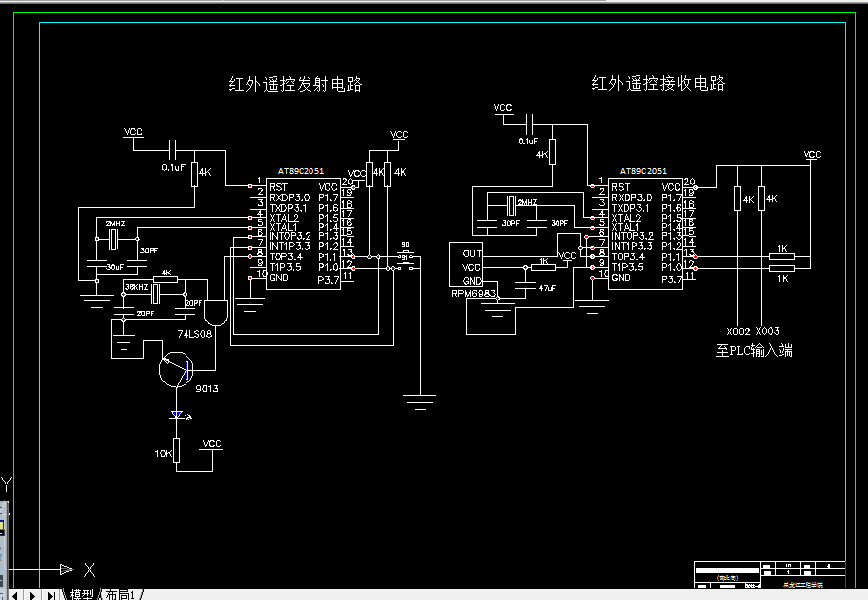Select AT89C2051 label in receiver circuit

(x=643, y=171)
